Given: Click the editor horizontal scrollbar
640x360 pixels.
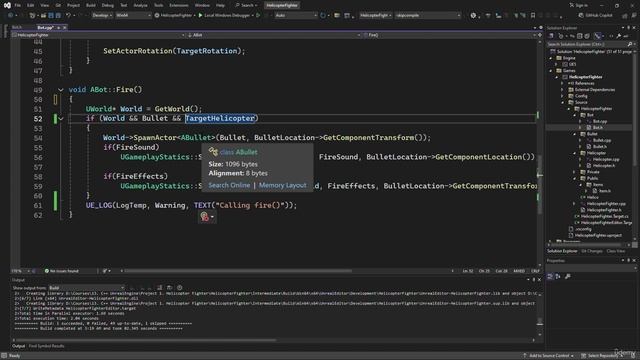Looking at the screenshot, I should pos(239,271).
